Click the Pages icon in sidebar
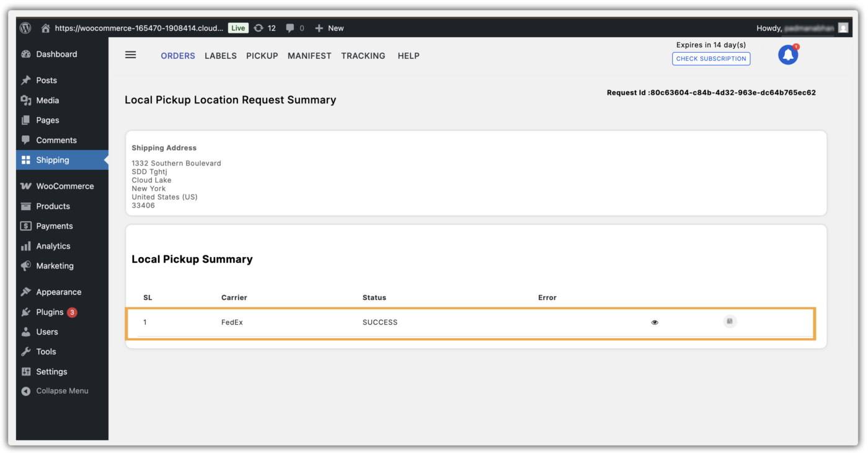Viewport: 868px width, 453px height. pos(26,120)
